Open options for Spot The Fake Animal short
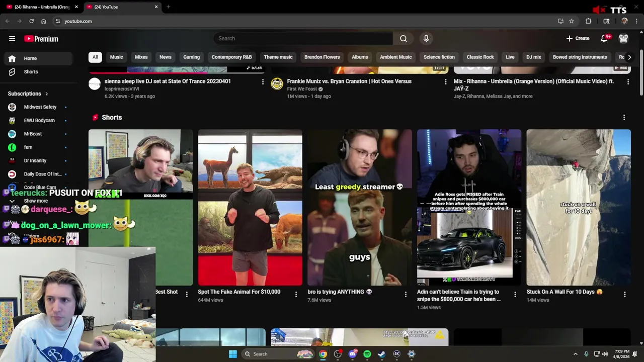This screenshot has height=362, width=644. point(296,294)
